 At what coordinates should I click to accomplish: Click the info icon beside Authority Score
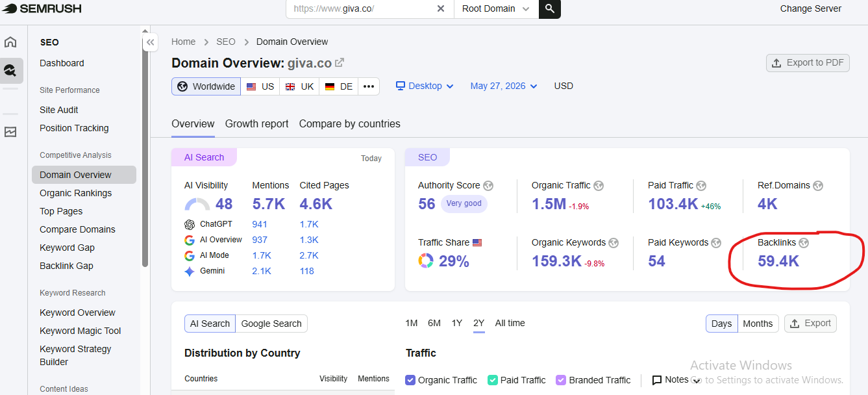488,186
